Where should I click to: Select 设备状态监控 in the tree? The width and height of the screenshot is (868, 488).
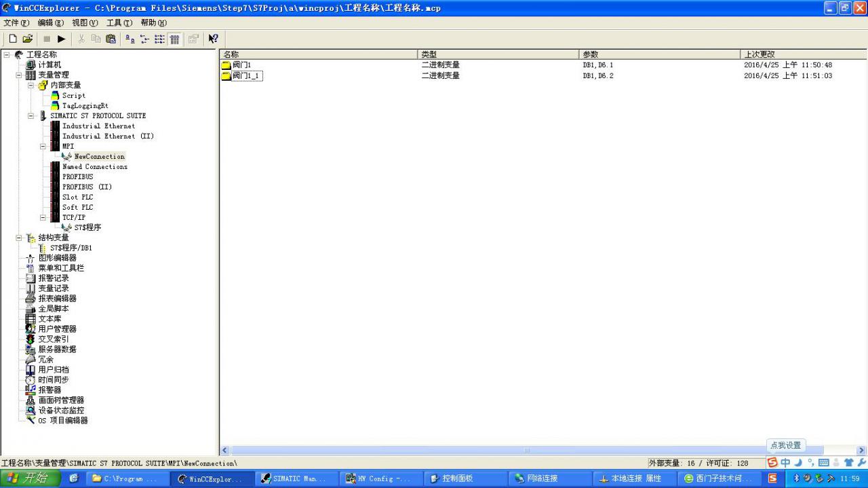(x=61, y=411)
